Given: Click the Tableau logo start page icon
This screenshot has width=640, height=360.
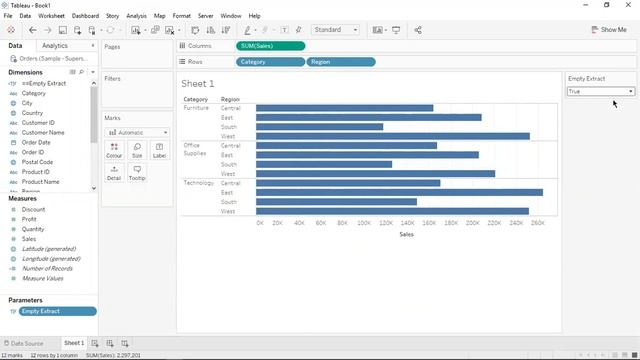Looking at the screenshot, I should 11,30.
